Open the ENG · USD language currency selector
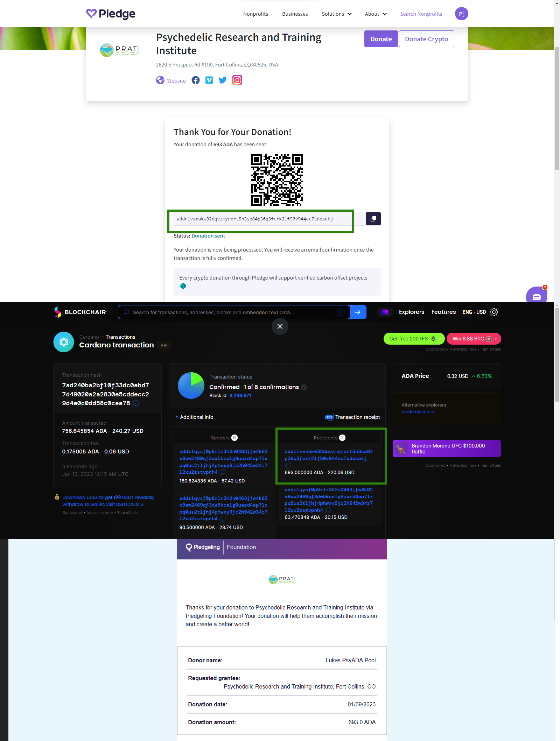Image resolution: width=560 pixels, height=741 pixels. (x=474, y=312)
